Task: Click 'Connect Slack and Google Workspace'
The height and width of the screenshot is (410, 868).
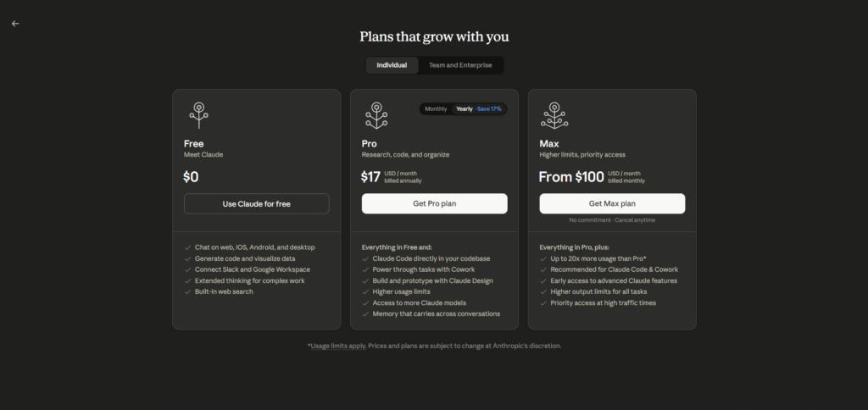Action: 253,269
